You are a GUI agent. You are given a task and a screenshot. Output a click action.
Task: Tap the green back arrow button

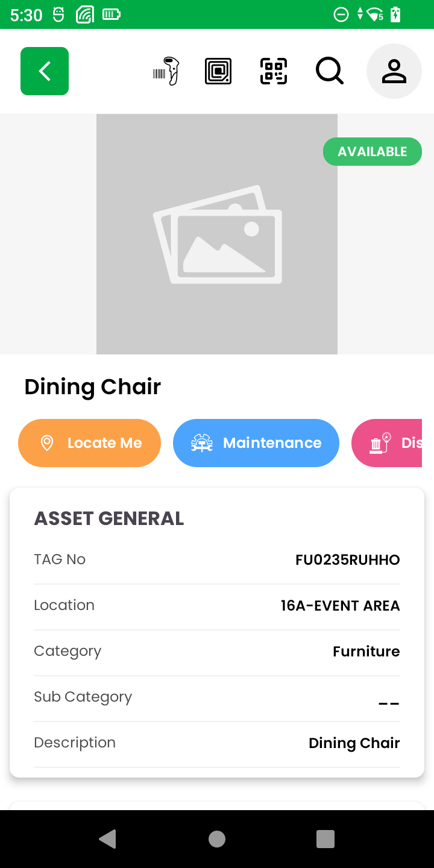point(45,71)
